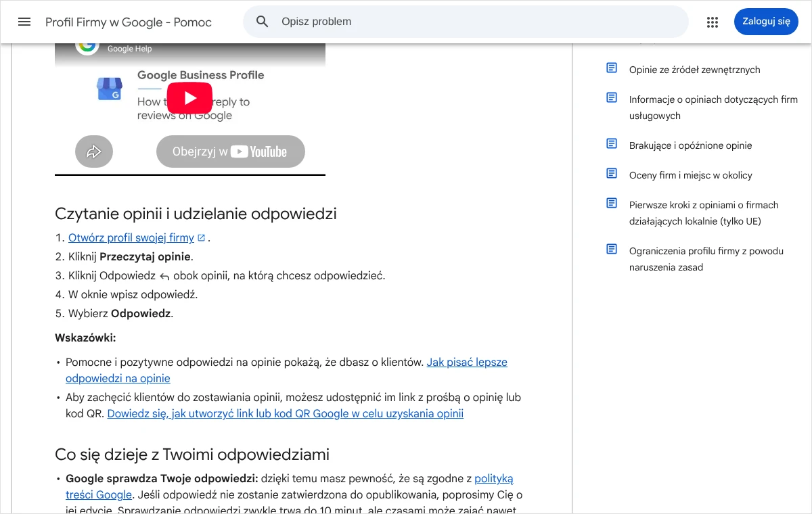Open Opinie ze źródeł zewnętrznych article
The width and height of the screenshot is (812, 514).
[694, 70]
